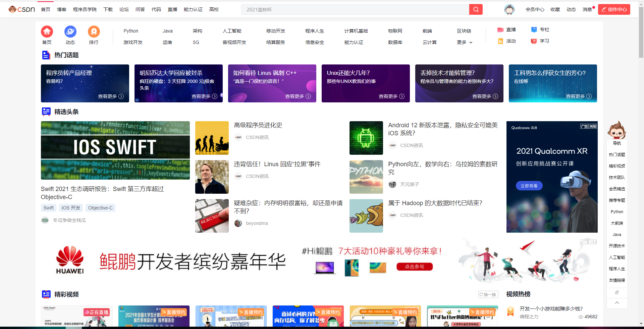Open 查看更多 on 工科男 card
The width and height of the screenshot is (644, 329).
coord(579,96)
